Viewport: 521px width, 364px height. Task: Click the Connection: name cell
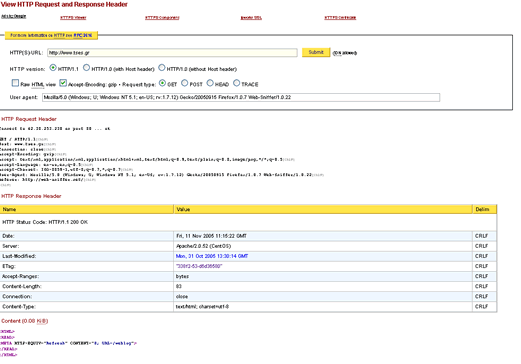coord(87,296)
